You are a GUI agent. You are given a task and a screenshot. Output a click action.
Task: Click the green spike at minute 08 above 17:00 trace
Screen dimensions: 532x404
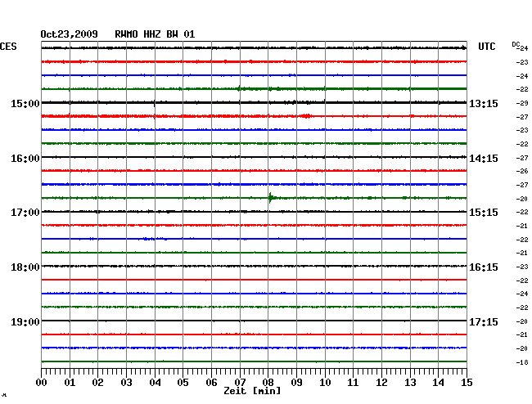[x=270, y=198]
